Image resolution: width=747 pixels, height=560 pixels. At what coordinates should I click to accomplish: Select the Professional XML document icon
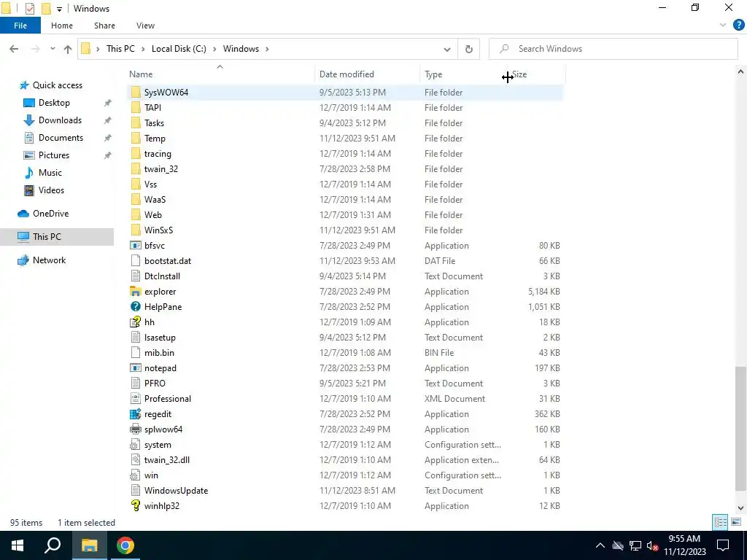pyautogui.click(x=136, y=399)
